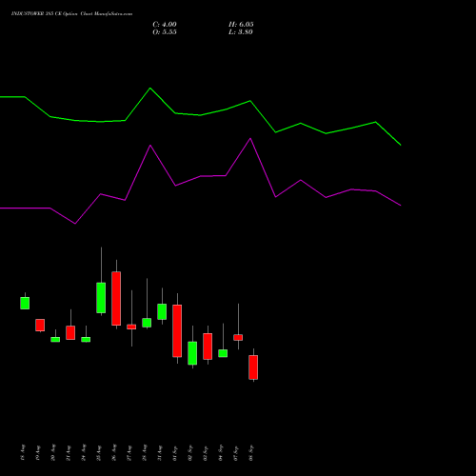Click the tall red candlestick for 26 Aug
The height and width of the screenshot is (476, 476).
(116, 298)
